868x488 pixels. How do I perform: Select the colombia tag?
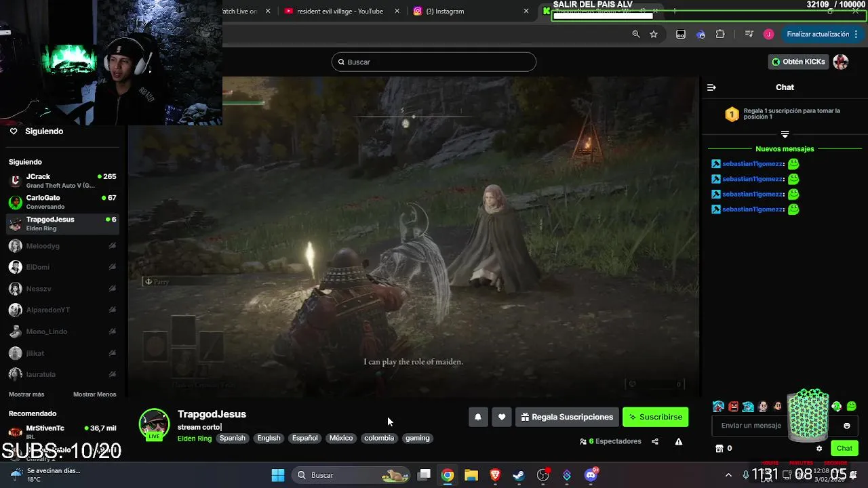coord(379,438)
